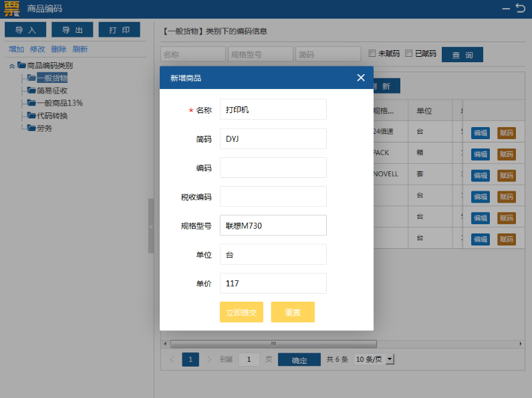
Task: Click the 导入 toolbar button
Action: 25,30
